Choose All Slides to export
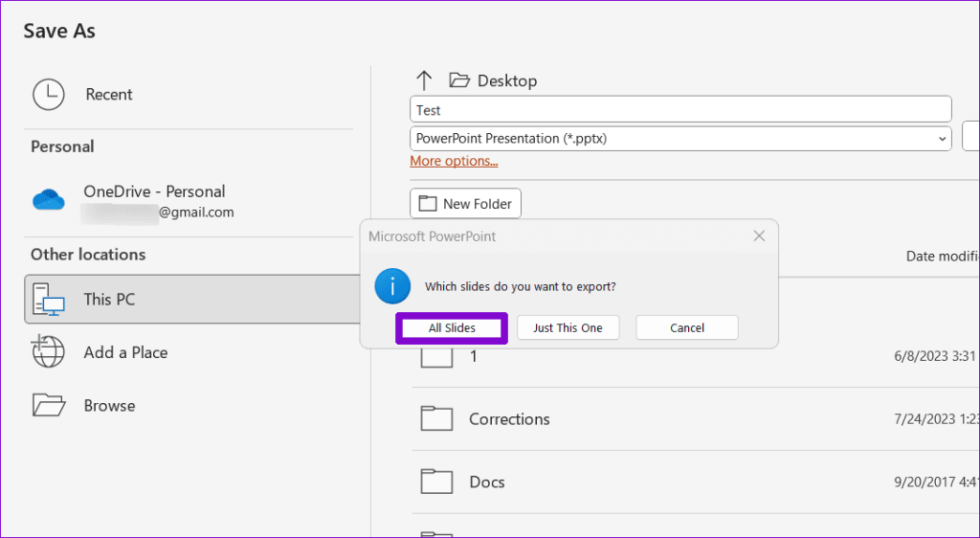This screenshot has height=538, width=980. point(452,328)
